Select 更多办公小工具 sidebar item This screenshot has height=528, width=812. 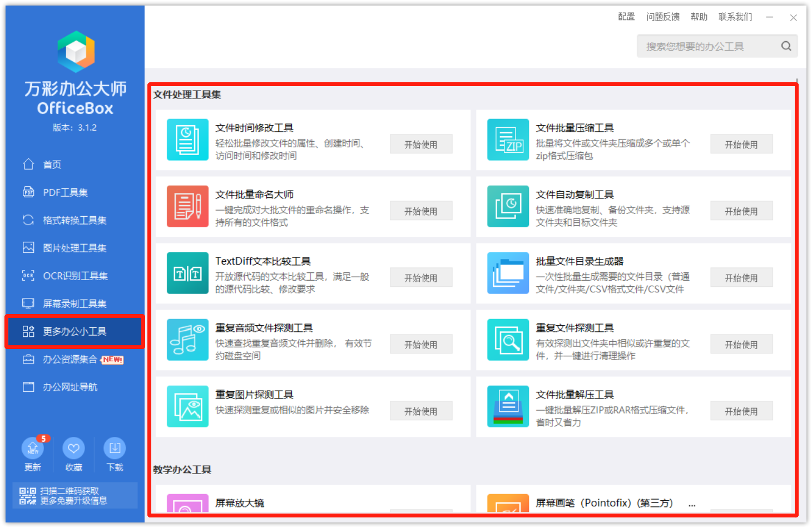click(x=75, y=331)
